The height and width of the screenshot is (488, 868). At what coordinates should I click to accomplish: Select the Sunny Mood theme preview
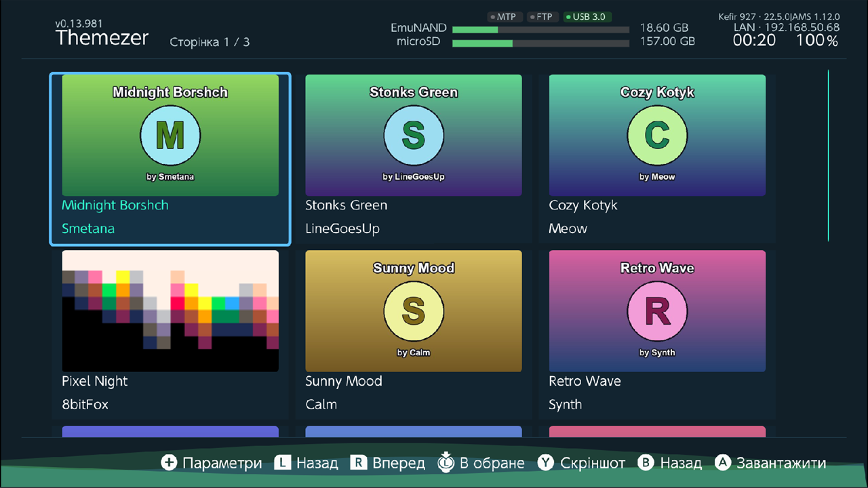pyautogui.click(x=414, y=311)
